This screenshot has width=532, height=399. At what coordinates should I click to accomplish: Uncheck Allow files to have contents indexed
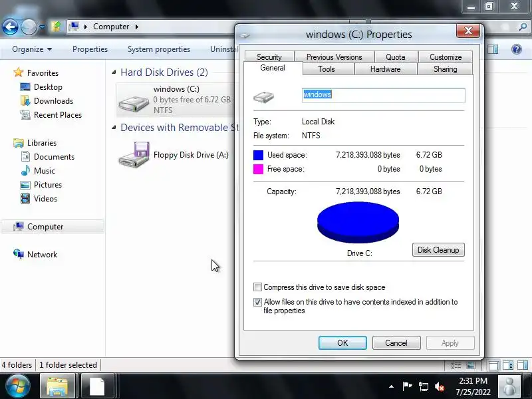pos(257,302)
